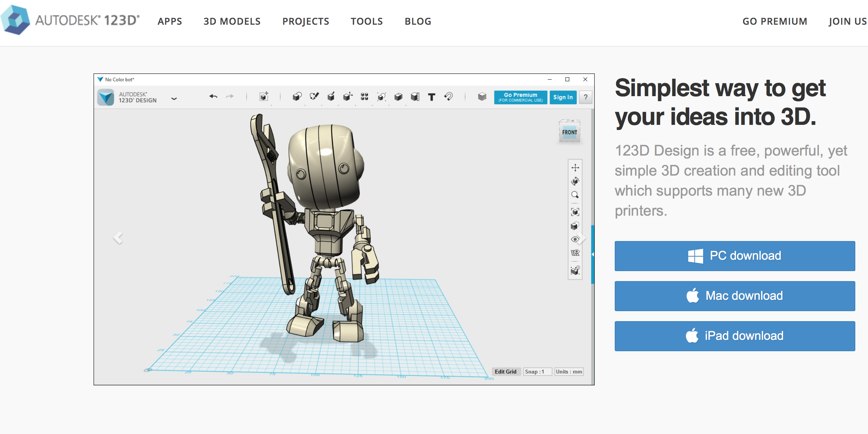868x434 pixels.
Task: Select the Transform tool icon
Action: coord(264,96)
